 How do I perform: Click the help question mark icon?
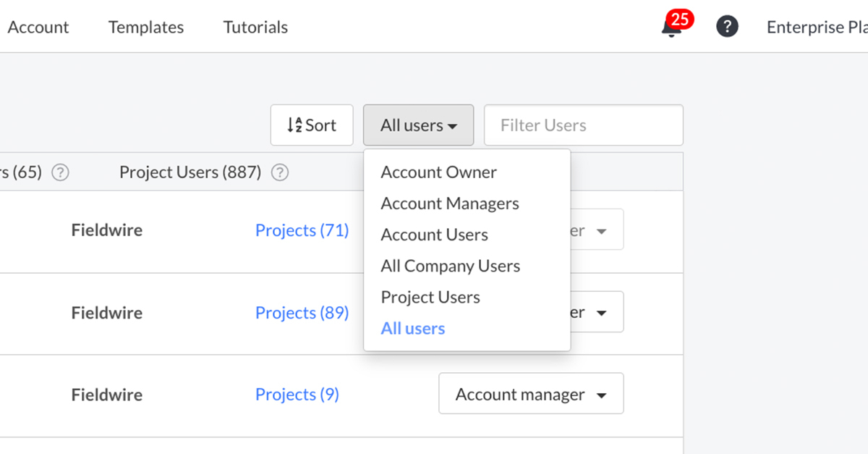pos(727,27)
